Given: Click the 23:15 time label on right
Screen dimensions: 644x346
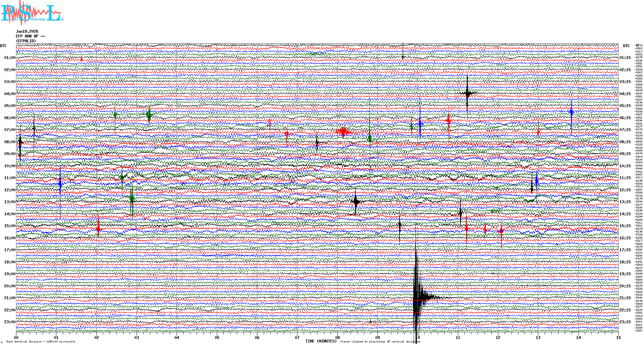Looking at the screenshot, I should (625, 322).
